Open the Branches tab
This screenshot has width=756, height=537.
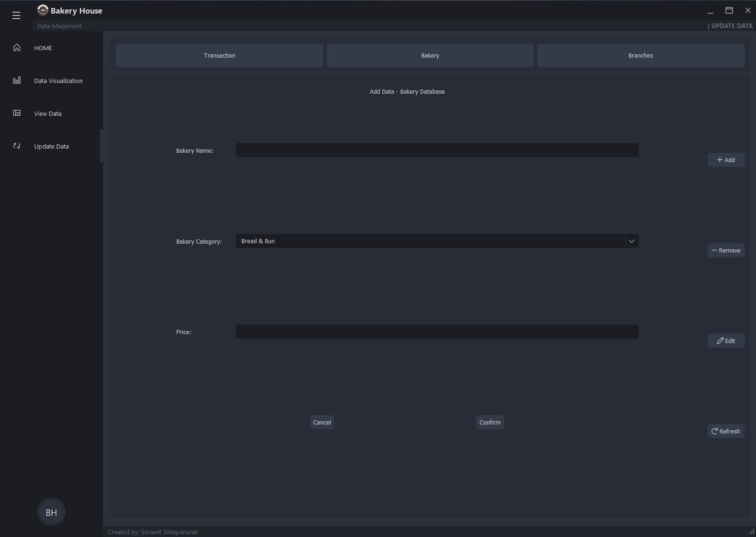click(640, 55)
